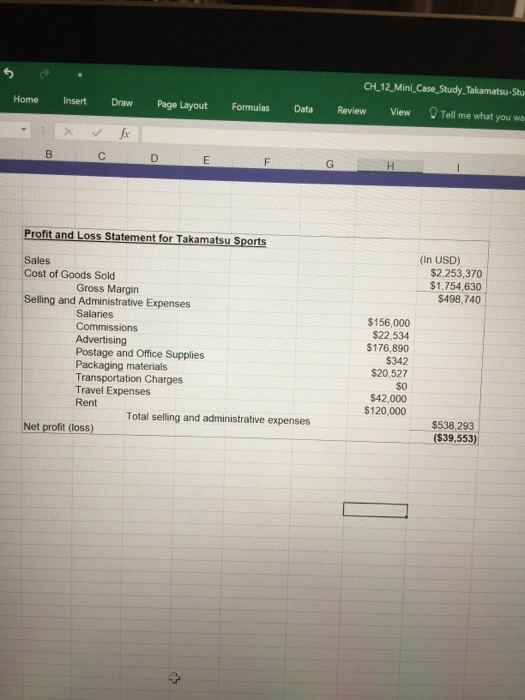Select the Travel Expenses label

(x=112, y=391)
